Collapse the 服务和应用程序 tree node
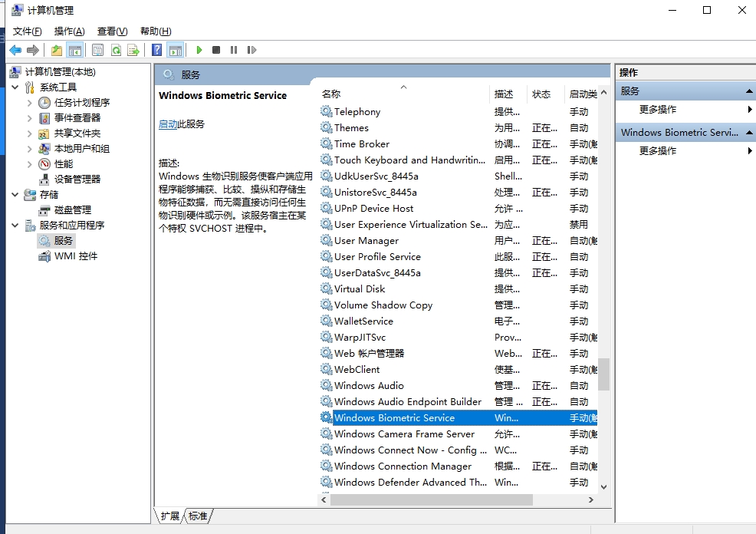 click(x=15, y=226)
